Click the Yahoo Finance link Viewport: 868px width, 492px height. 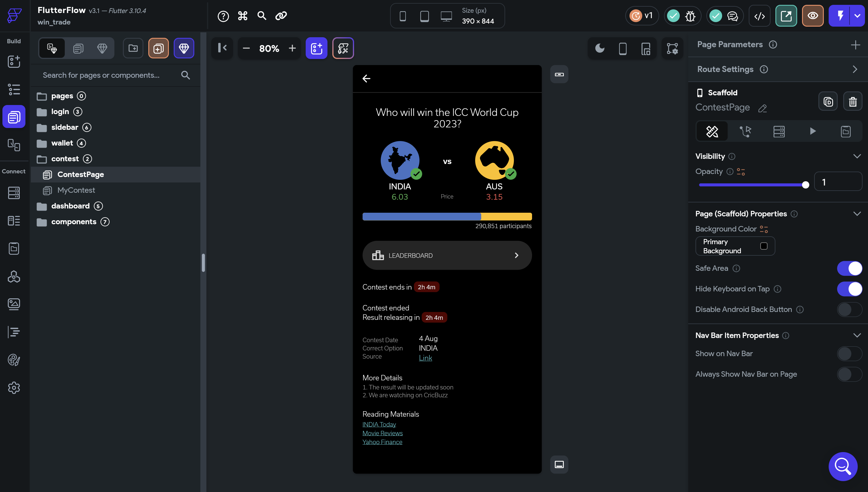coord(382,442)
